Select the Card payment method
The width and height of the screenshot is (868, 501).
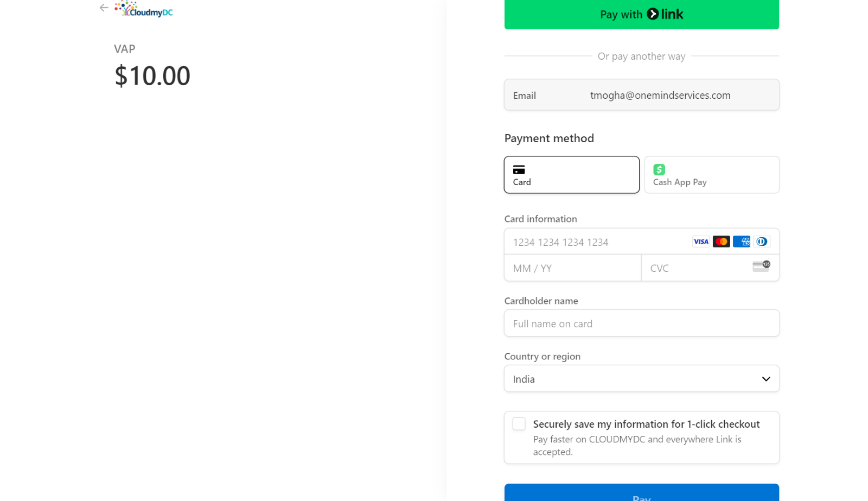(571, 175)
